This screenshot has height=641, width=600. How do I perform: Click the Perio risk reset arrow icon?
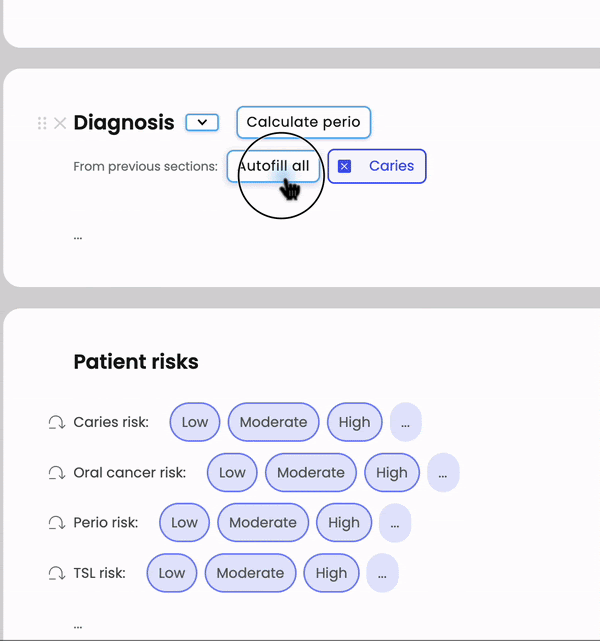pyautogui.click(x=56, y=523)
